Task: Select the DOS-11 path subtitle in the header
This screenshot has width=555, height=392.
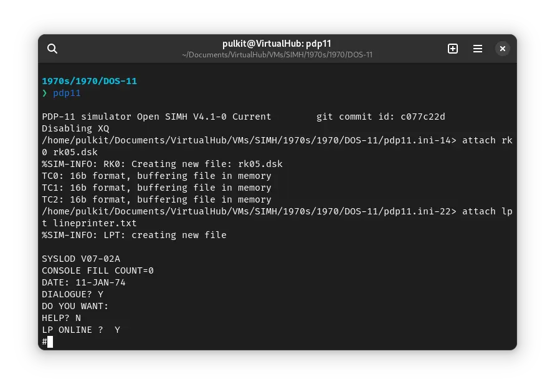Action: click(x=277, y=55)
